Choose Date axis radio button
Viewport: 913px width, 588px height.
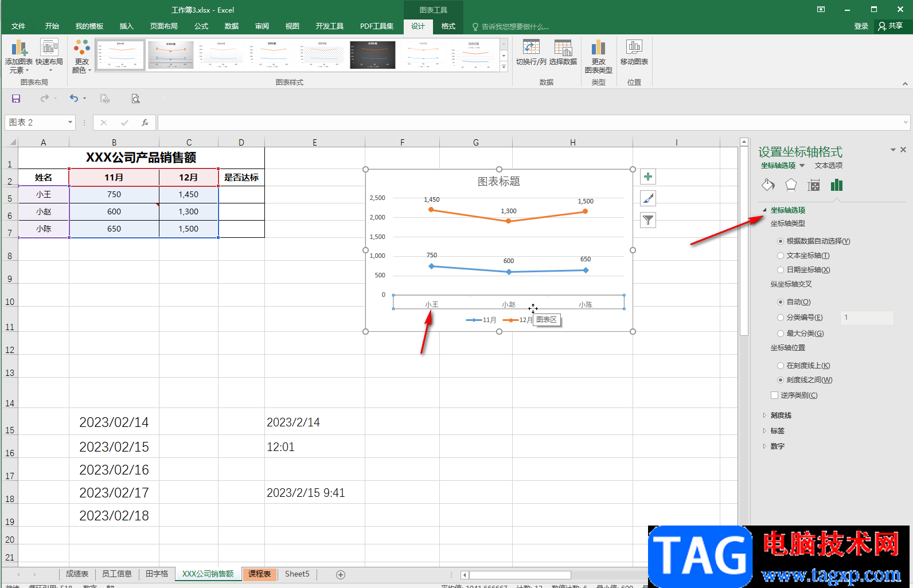click(781, 270)
